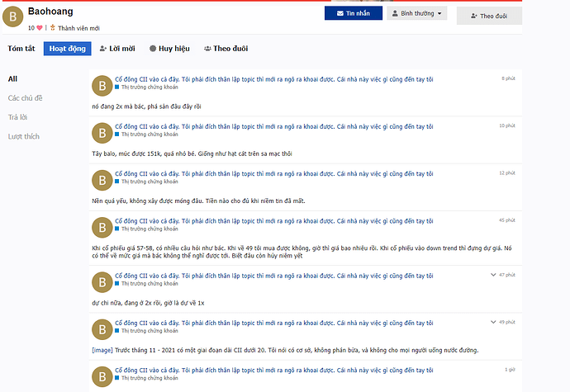Screen dimensions: 570x392
Task: Expand the 47 phút post using its chevron
Action: [493, 275]
